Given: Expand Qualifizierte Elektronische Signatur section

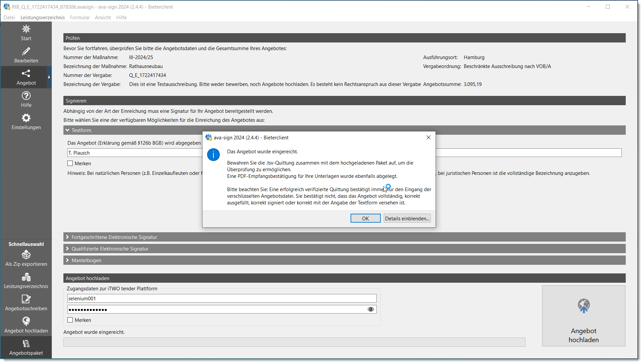Looking at the screenshot, I should click(344, 249).
